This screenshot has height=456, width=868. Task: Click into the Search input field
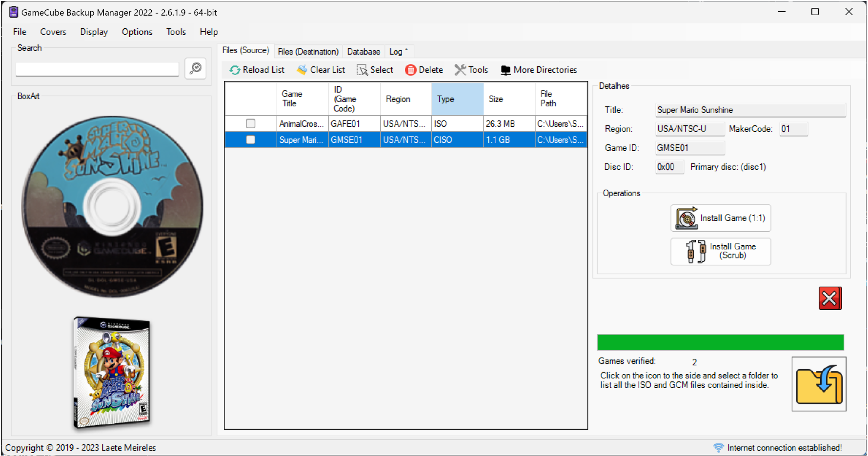click(97, 69)
